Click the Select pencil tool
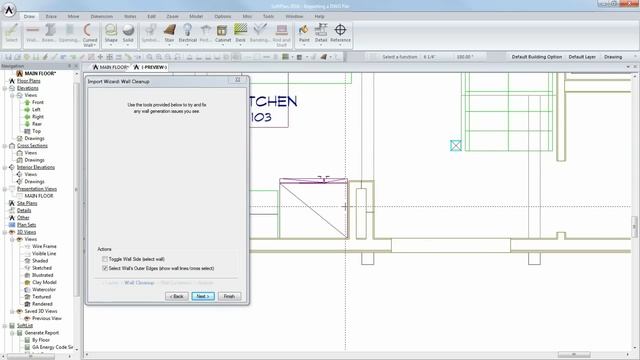This screenshot has width=640, height=360. 11,33
